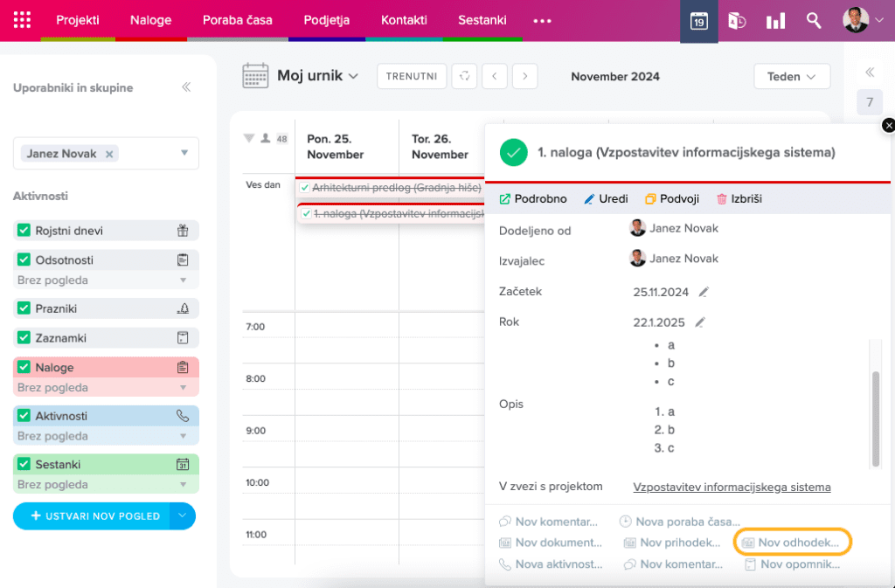Viewport: 895px width, 588px height.
Task: Disable the Naloge activity checkbox
Action: 24,368
